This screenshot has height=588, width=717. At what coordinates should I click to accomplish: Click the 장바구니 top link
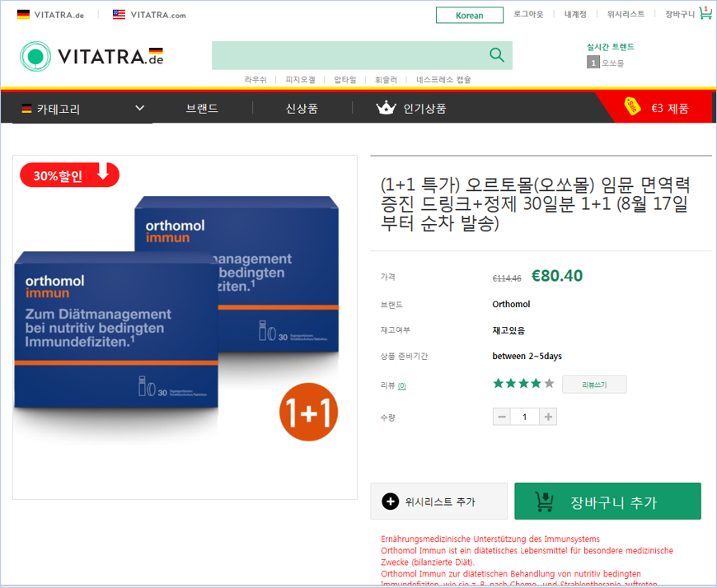[680, 14]
